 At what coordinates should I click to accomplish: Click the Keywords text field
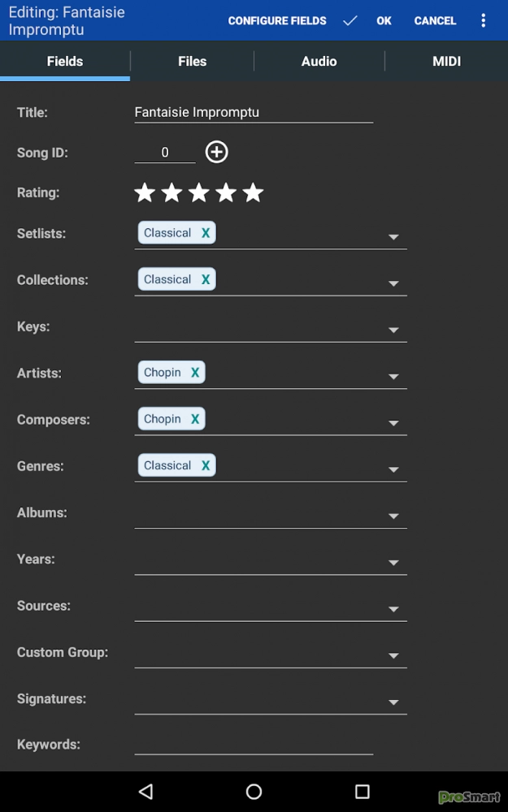click(x=254, y=744)
